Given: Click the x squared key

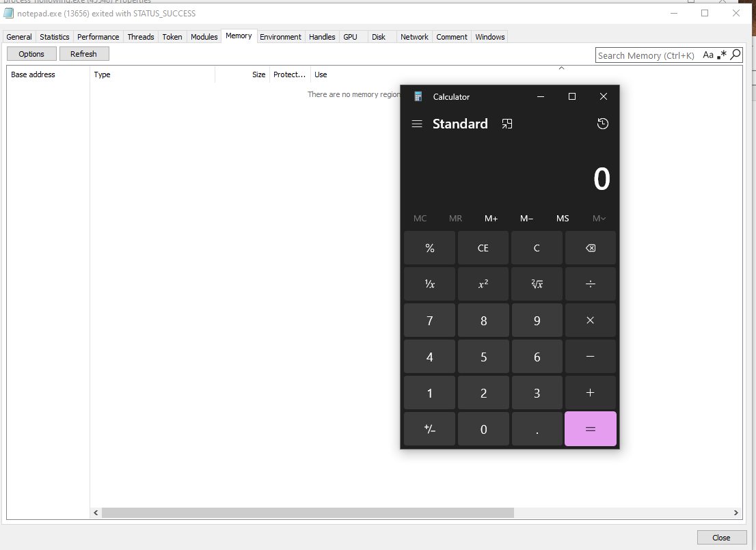Looking at the screenshot, I should (483, 284).
